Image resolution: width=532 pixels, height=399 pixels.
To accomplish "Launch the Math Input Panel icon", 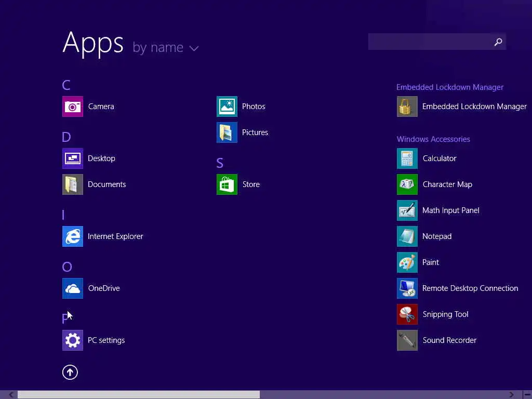I will (407, 210).
